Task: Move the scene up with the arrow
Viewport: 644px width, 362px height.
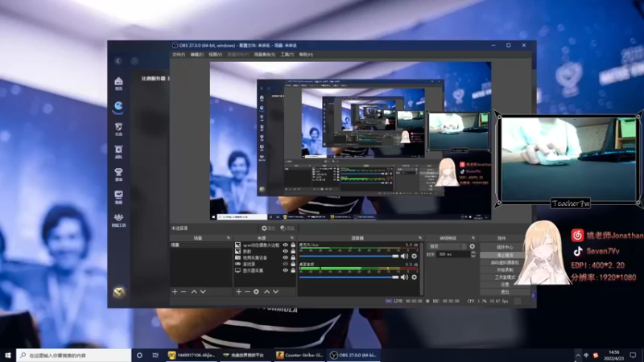Action: coord(194,291)
